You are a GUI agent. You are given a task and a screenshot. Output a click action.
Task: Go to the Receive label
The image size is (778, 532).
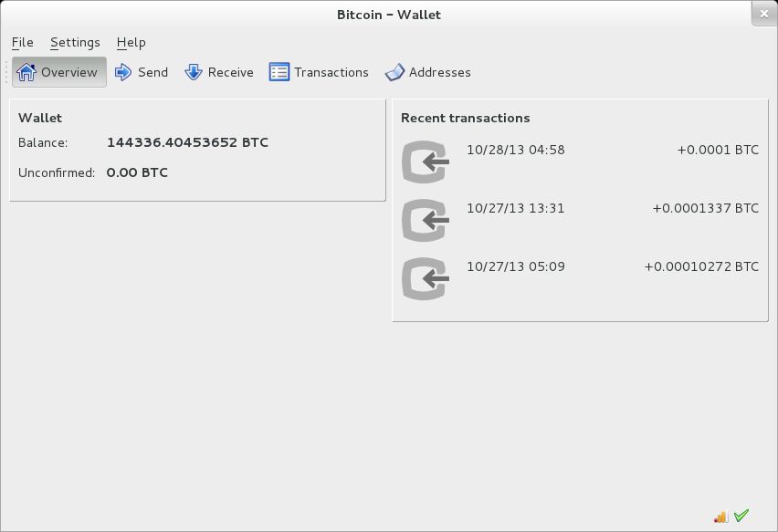click(x=231, y=72)
